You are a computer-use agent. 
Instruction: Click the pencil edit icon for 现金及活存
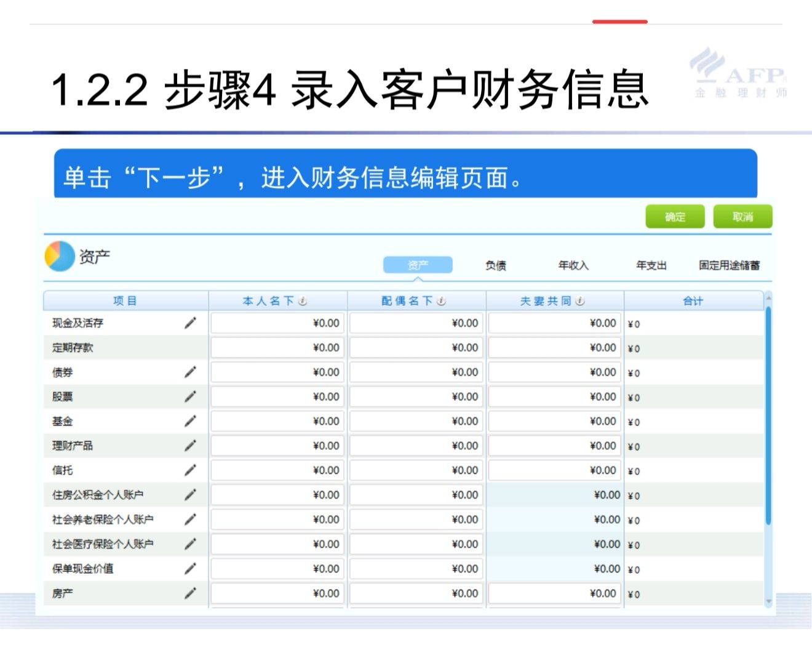pyautogui.click(x=191, y=323)
